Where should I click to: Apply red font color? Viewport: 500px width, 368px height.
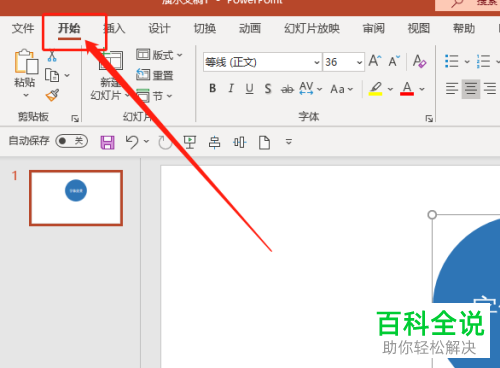(407, 89)
